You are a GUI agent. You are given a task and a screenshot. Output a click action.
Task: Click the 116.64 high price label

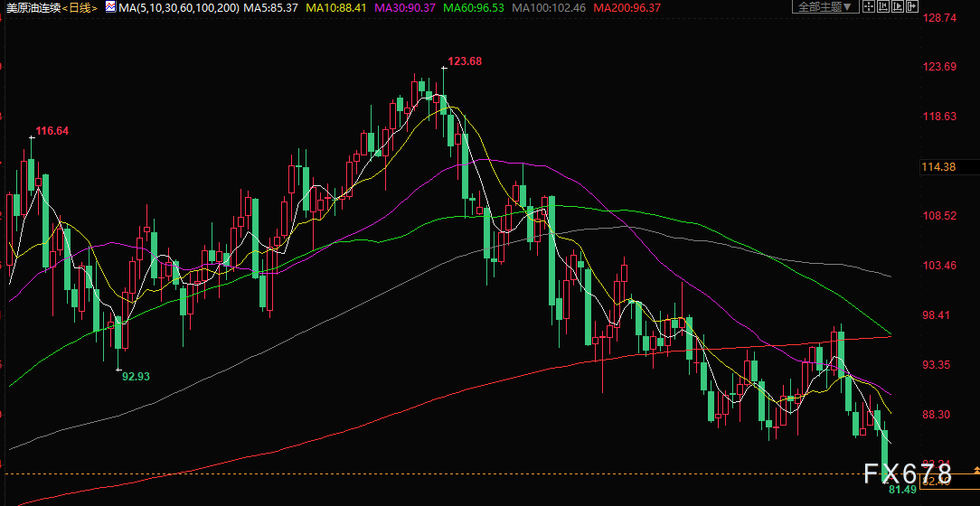(x=52, y=131)
